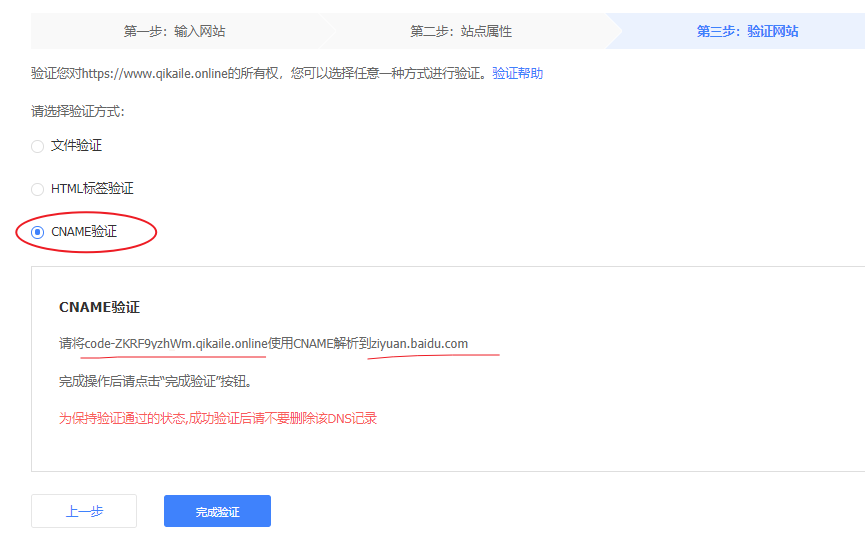Click the 完成操作后请点击 instruction line
This screenshot has width=865, height=542.
[156, 381]
